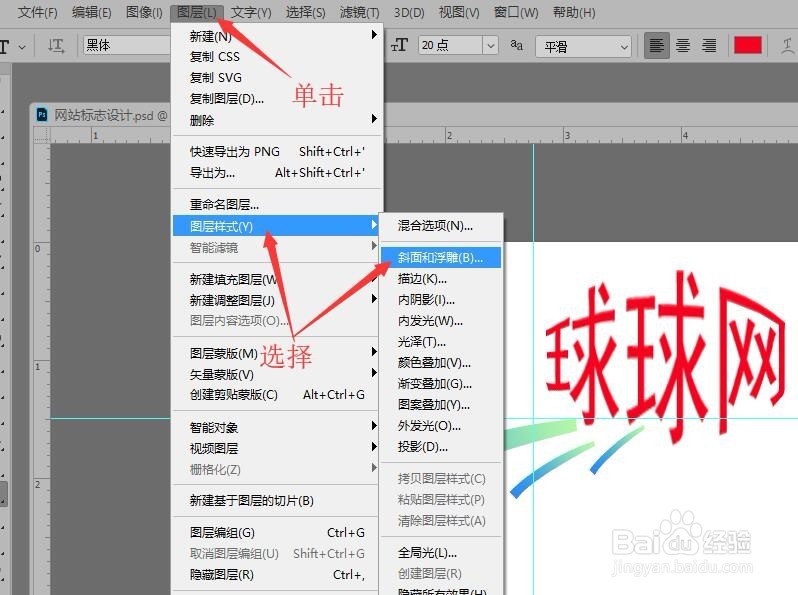Select 内发光(W)...

click(441, 321)
